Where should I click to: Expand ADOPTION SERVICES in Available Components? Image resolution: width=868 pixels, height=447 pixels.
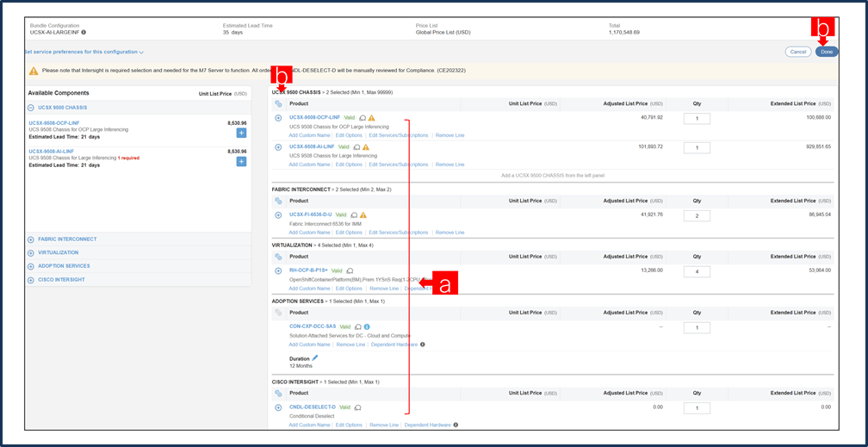(31, 266)
